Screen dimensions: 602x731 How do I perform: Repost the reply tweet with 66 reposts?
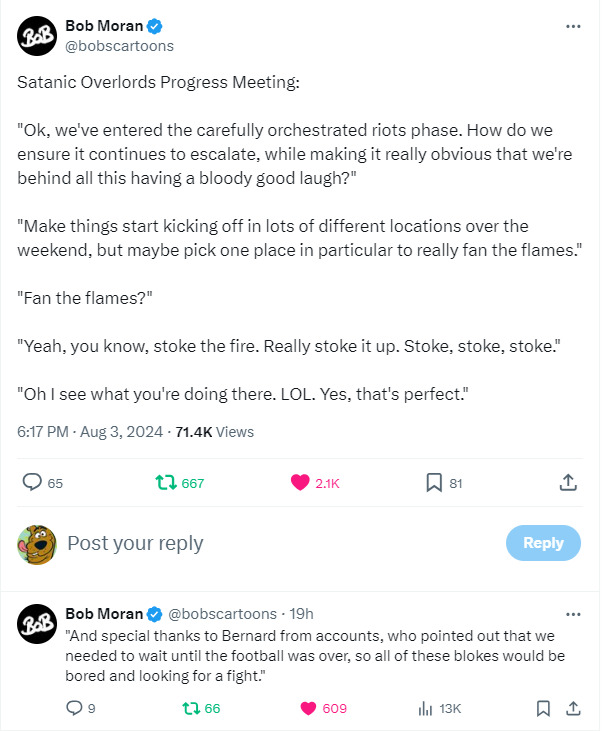pyautogui.click(x=190, y=708)
